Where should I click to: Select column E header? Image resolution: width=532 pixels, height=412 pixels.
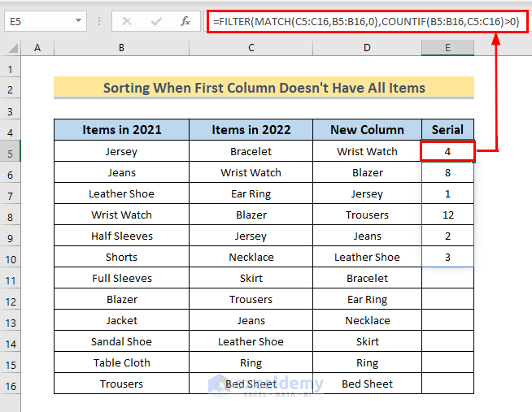point(447,49)
